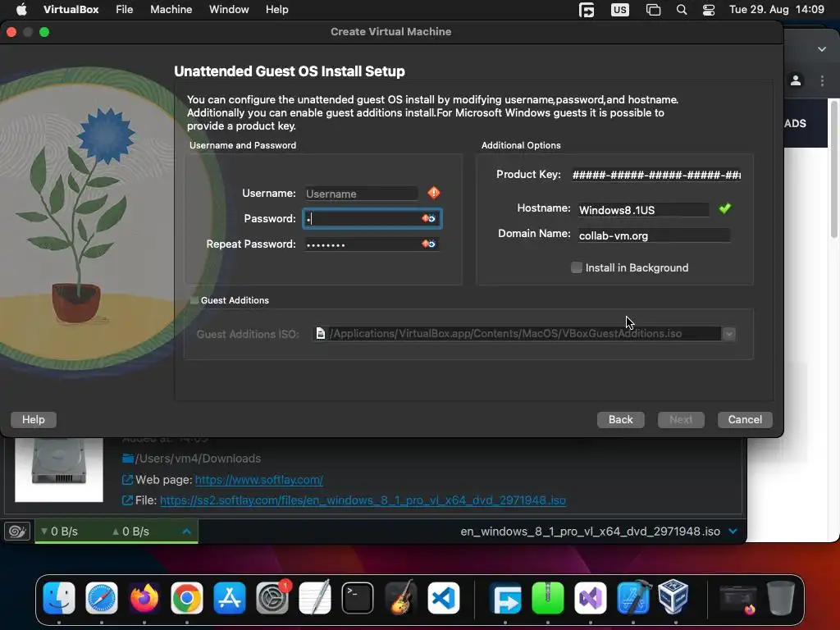840x630 pixels.
Task: Open the Apple menu
Action: click(21, 10)
